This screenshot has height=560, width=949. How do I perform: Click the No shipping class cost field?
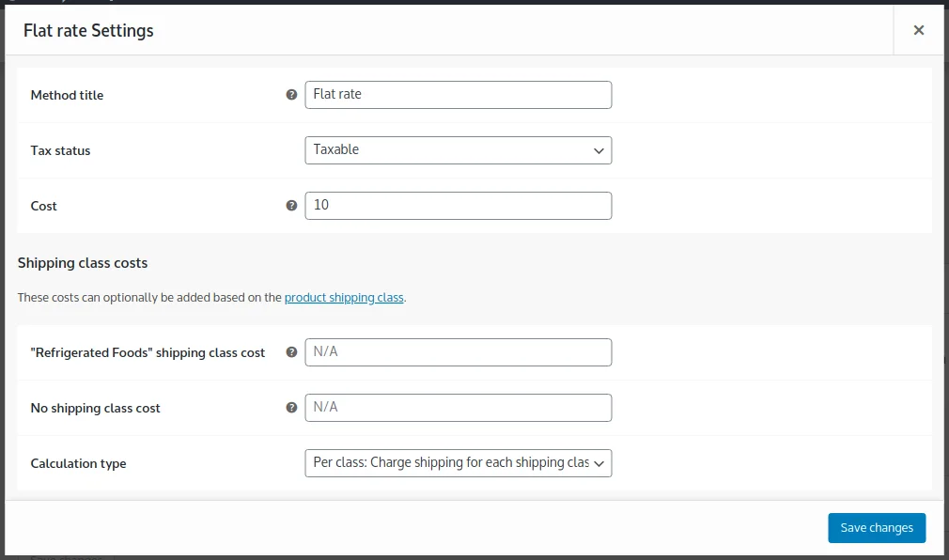pyautogui.click(x=458, y=407)
